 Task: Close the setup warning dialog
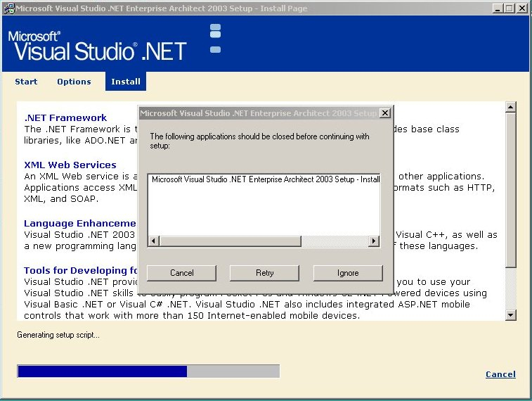384,113
